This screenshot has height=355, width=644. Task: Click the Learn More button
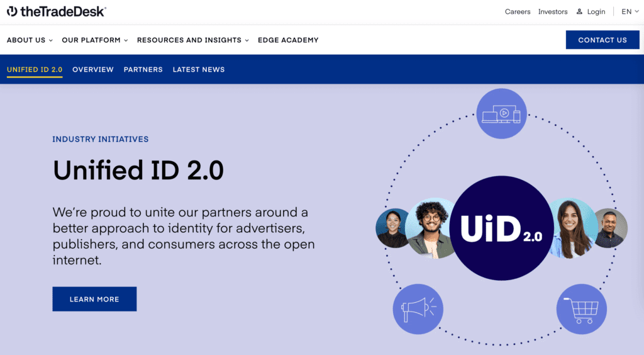click(94, 299)
